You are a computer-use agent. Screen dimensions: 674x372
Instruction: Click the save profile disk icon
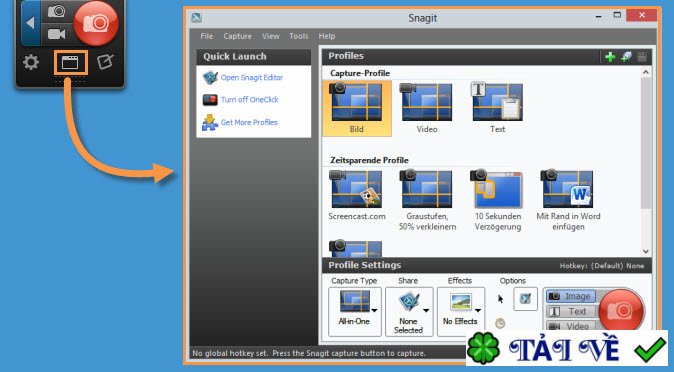tap(642, 56)
